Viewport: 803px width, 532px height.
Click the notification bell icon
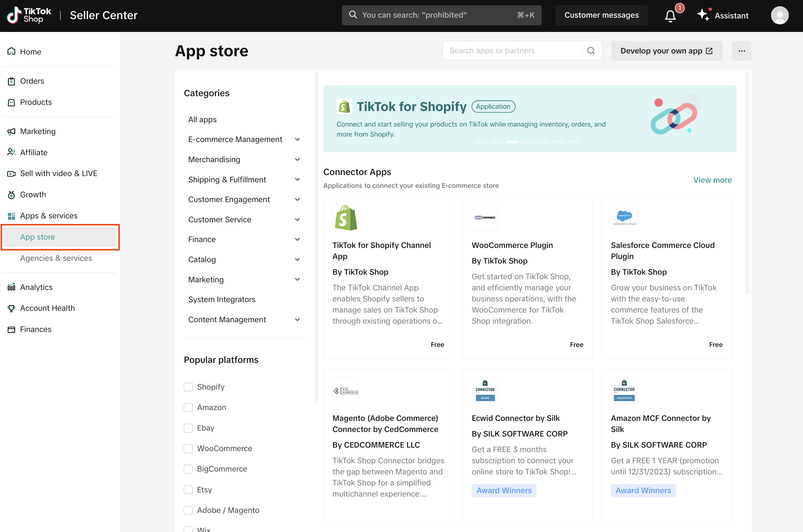pyautogui.click(x=670, y=16)
